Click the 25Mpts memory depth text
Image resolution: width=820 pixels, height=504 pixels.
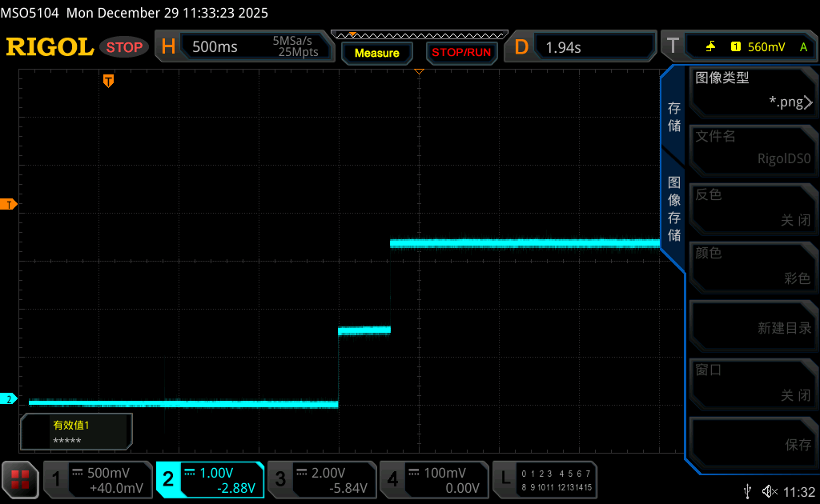298,52
